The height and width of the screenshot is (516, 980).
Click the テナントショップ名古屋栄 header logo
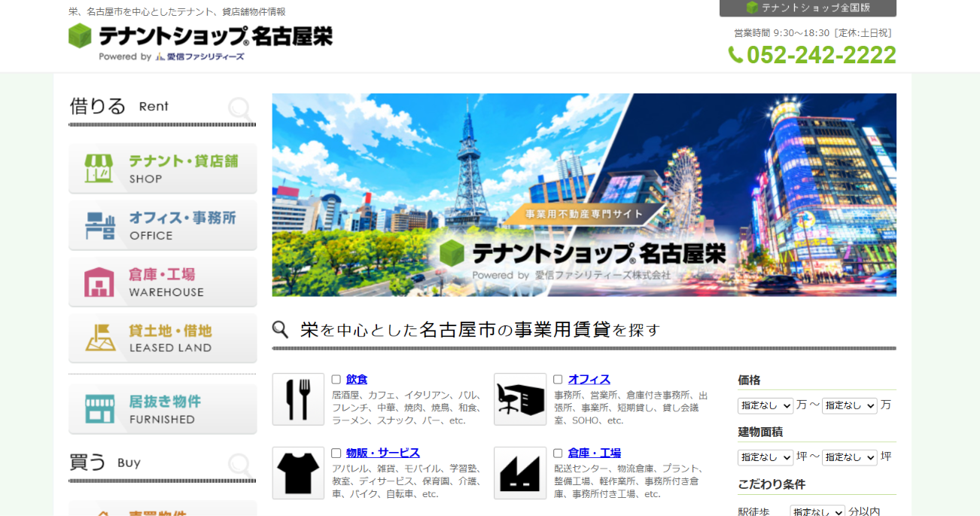click(x=200, y=41)
